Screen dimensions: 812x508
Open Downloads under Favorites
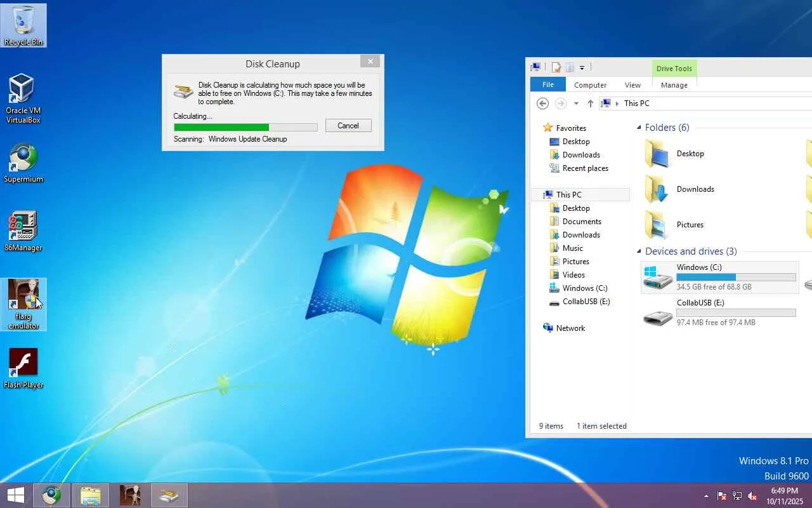click(x=581, y=155)
